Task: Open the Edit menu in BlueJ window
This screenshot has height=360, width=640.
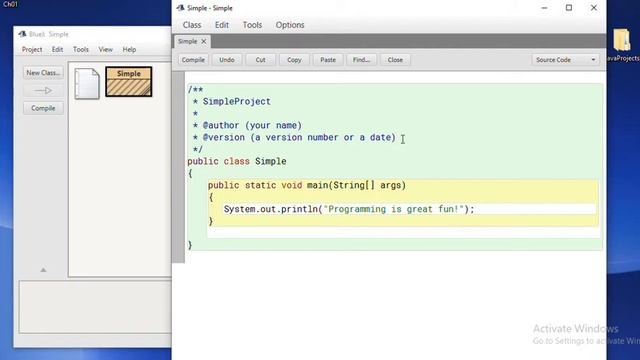Action: (x=57, y=49)
